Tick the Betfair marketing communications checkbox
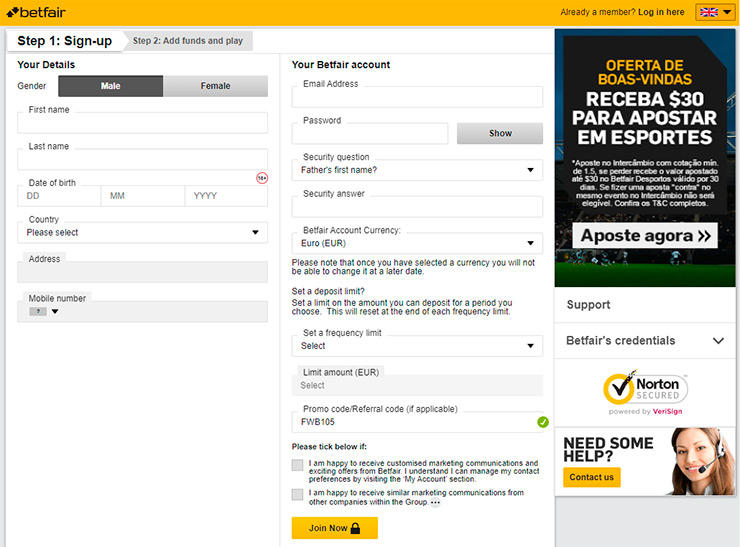This screenshot has height=547, width=740. click(297, 465)
